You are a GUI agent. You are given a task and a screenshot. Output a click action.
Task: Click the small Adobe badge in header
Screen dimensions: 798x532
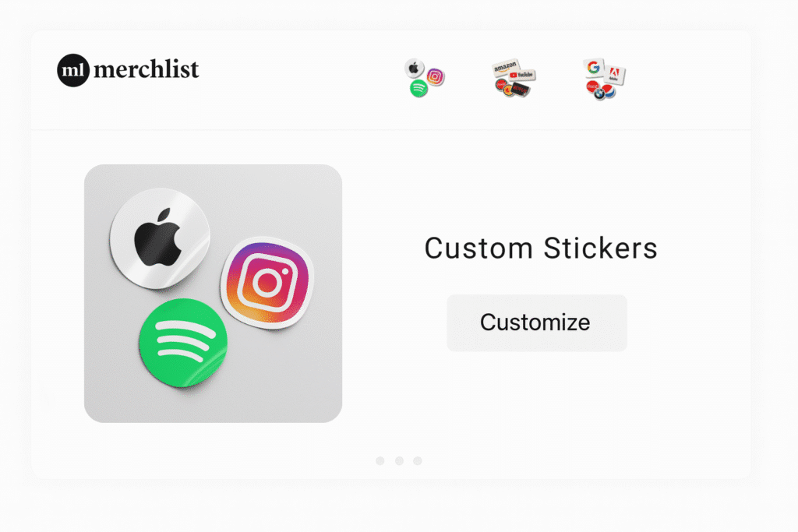[x=614, y=76]
